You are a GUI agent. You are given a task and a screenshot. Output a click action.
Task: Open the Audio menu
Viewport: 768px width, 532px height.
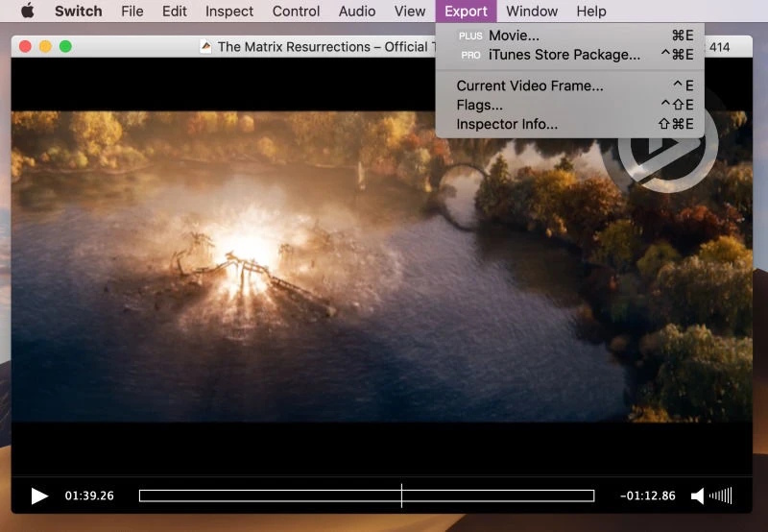point(357,11)
